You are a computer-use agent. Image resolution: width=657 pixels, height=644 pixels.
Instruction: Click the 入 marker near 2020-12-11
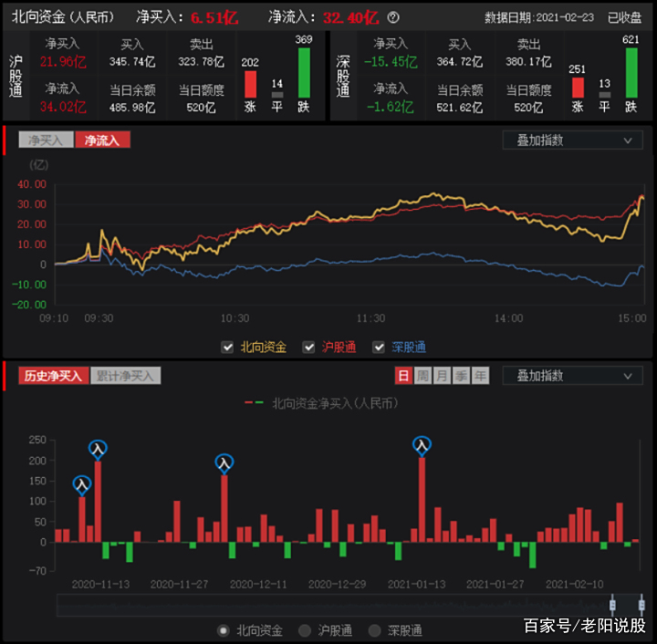[222, 462]
